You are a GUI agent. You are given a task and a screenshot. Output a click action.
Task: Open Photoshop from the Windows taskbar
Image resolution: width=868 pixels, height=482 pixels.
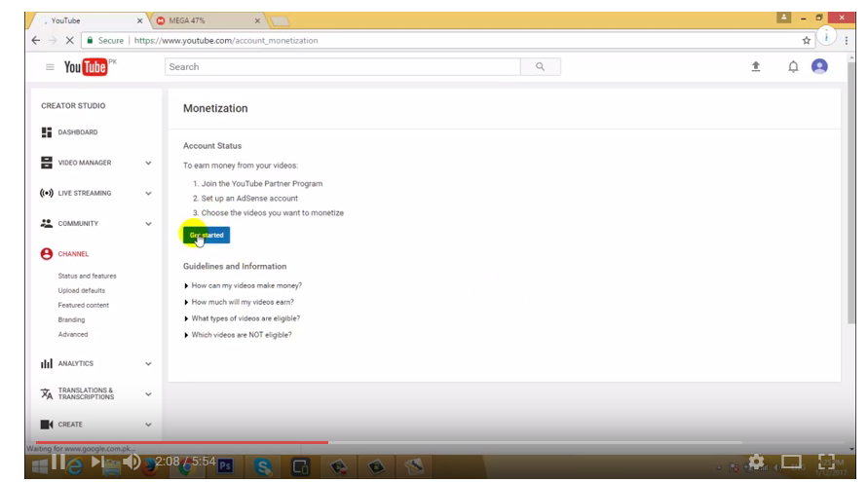[225, 466]
